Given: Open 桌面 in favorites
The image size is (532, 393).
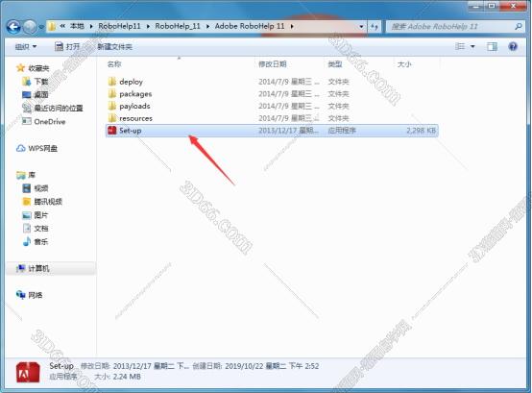Looking at the screenshot, I should pyautogui.click(x=41, y=95).
